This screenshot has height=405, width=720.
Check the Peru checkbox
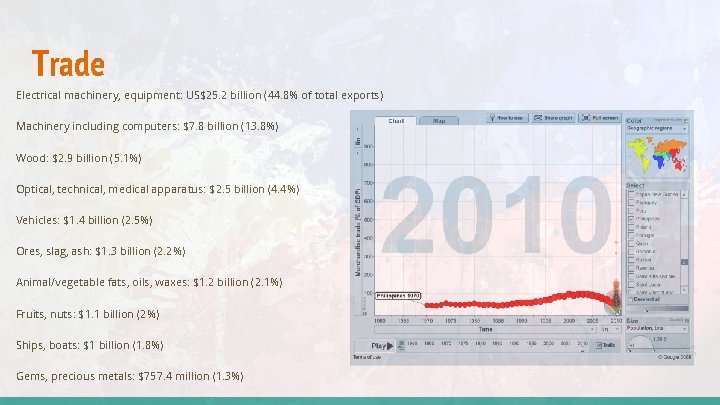[x=631, y=211]
